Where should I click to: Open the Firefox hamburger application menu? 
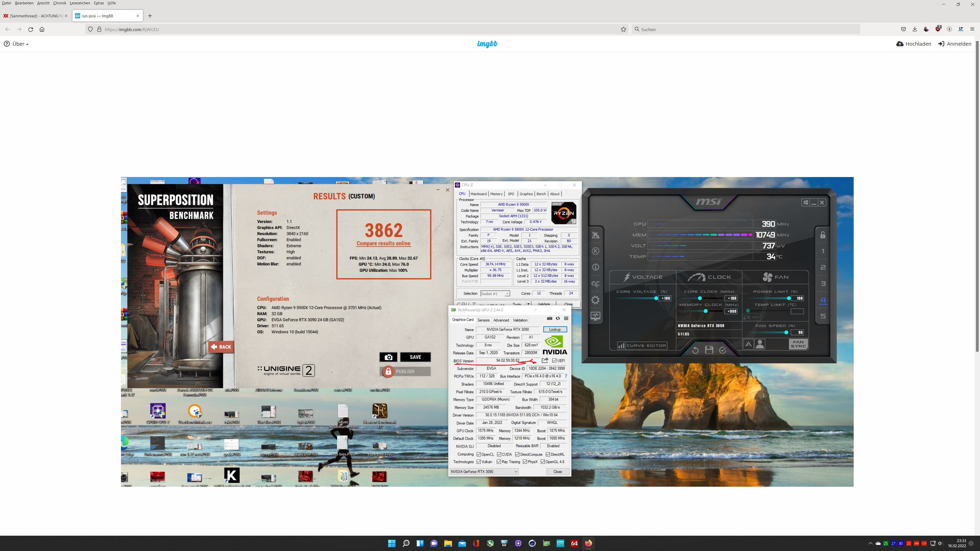click(x=972, y=29)
